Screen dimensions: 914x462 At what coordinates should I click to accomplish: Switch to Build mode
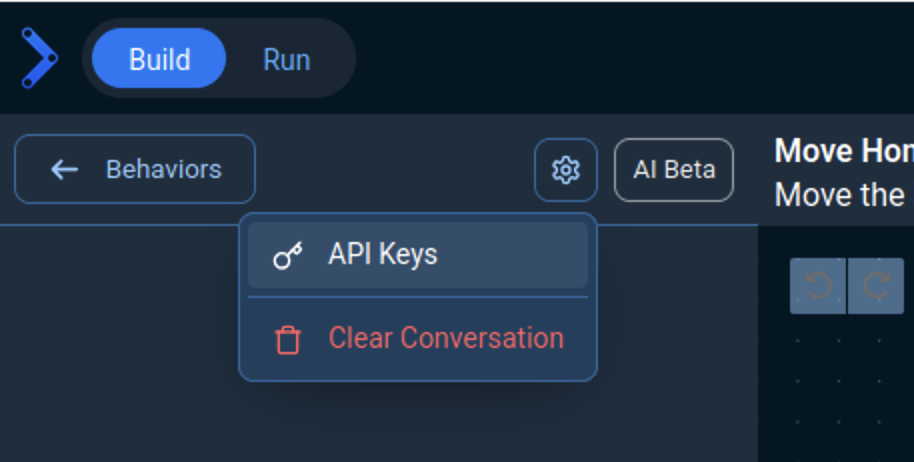click(x=159, y=59)
